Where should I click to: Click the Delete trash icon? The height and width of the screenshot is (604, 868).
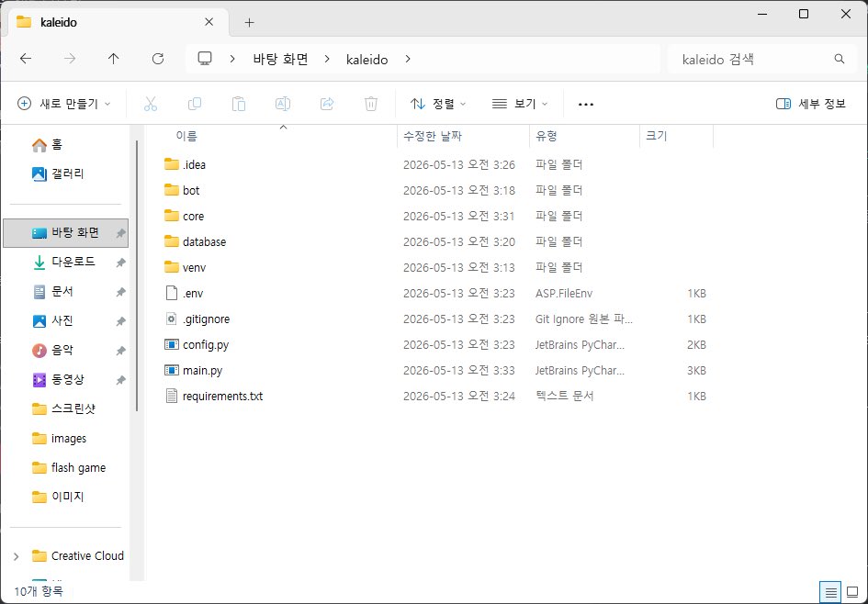pyautogui.click(x=371, y=104)
